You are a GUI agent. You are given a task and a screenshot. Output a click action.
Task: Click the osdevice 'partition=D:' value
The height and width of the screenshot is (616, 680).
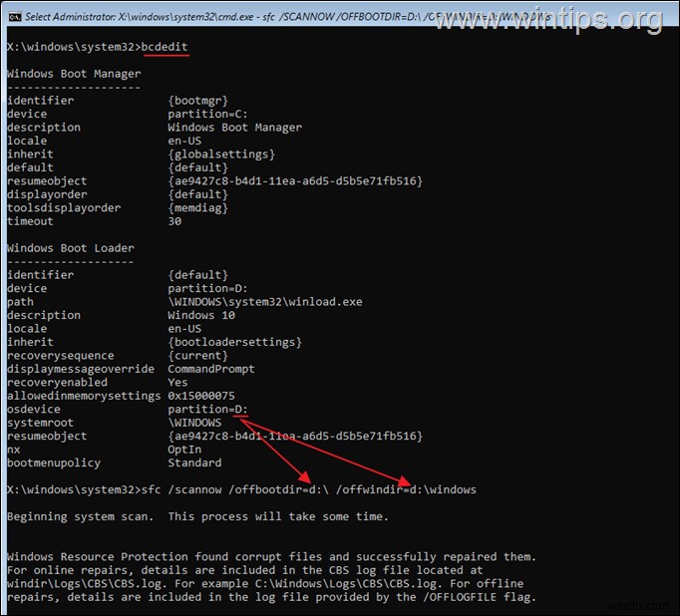207,410
